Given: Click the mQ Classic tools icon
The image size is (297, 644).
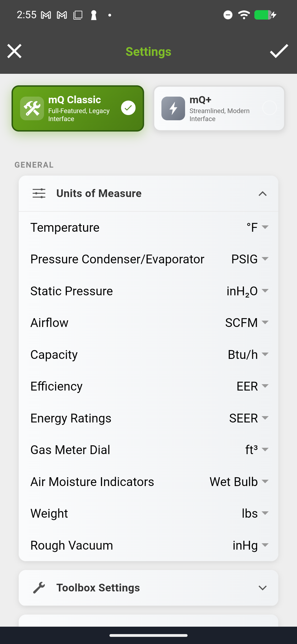Looking at the screenshot, I should coord(32,108).
